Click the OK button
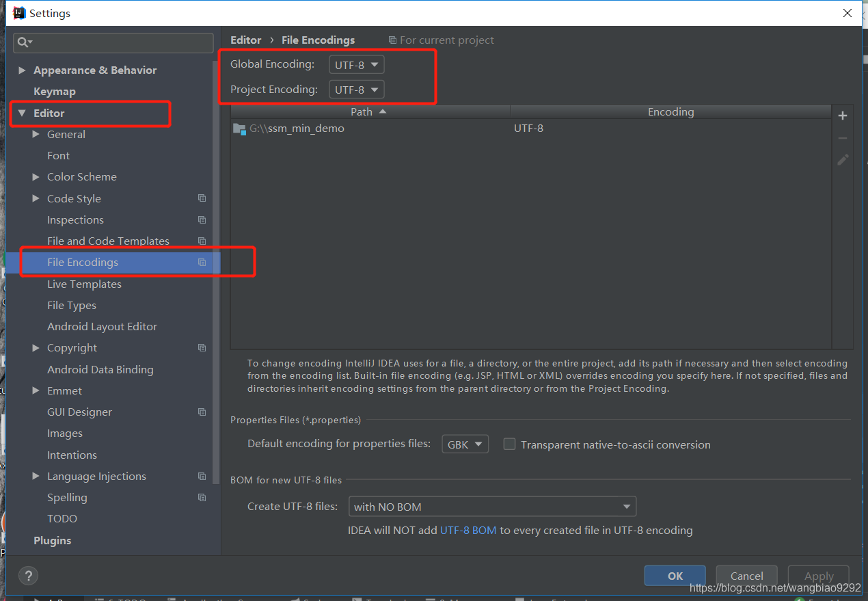This screenshot has width=868, height=601. [x=675, y=576]
